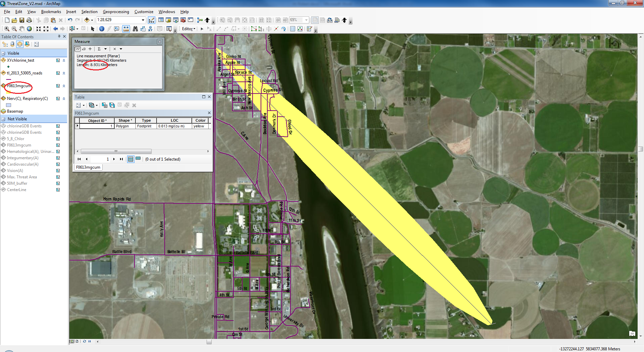Move to the last record in table
Screen dimensions: 644x352
coord(121,159)
